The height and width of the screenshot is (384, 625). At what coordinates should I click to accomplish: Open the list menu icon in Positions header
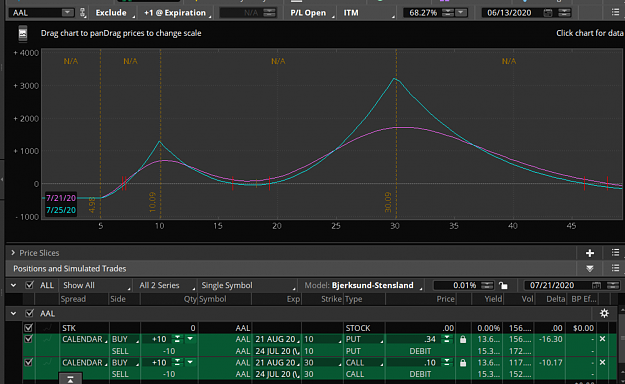click(x=615, y=268)
